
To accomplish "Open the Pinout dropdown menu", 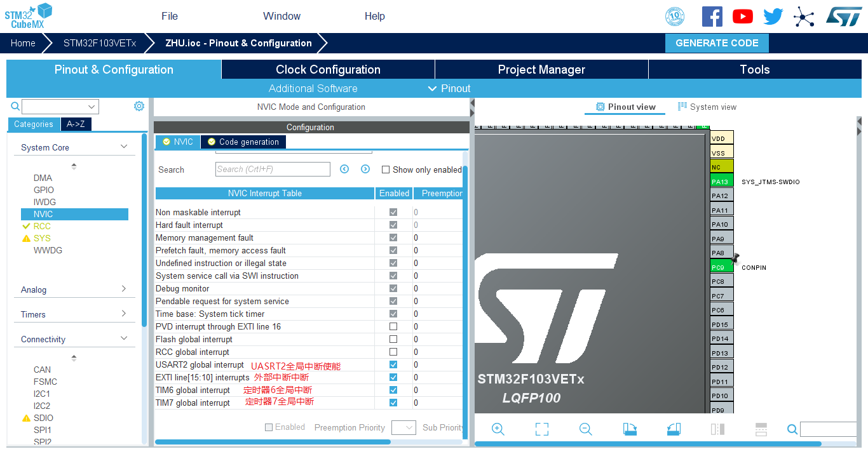I will (x=449, y=88).
